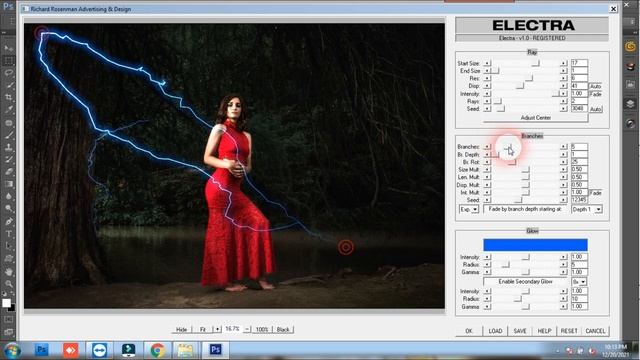Click the RESET button
The width and height of the screenshot is (640, 360).
569,331
